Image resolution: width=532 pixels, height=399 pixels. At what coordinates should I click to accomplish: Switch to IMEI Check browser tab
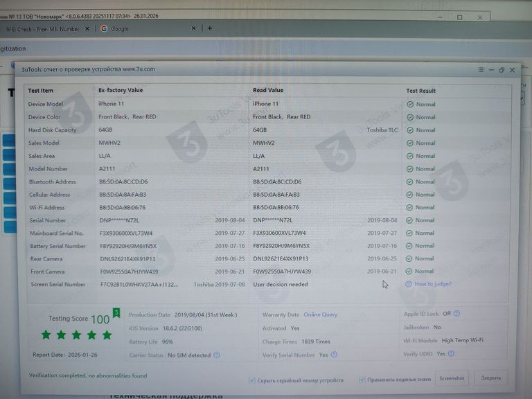point(46,29)
